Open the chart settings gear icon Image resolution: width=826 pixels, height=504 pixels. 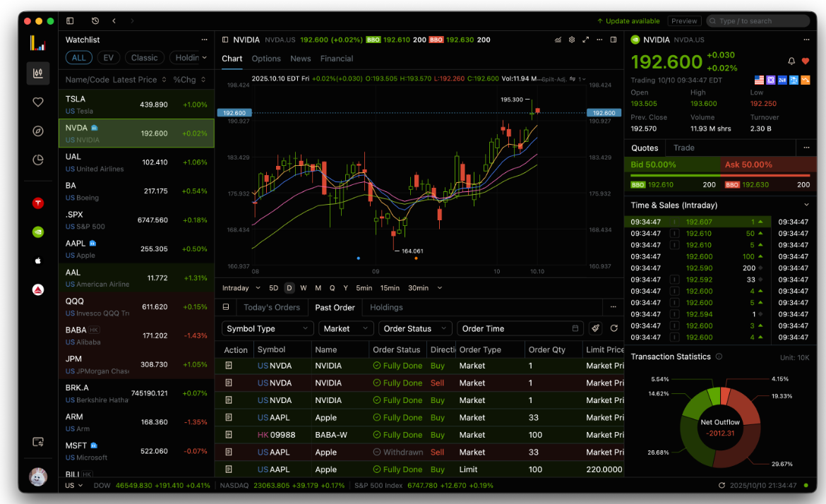[x=572, y=40]
